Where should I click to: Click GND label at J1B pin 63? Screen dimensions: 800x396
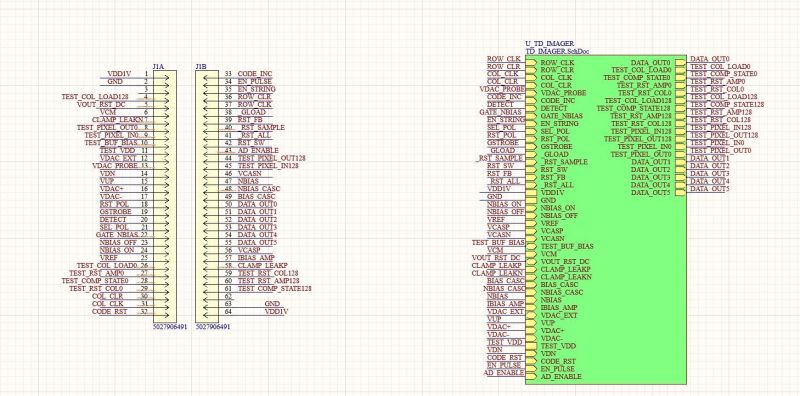click(x=272, y=304)
